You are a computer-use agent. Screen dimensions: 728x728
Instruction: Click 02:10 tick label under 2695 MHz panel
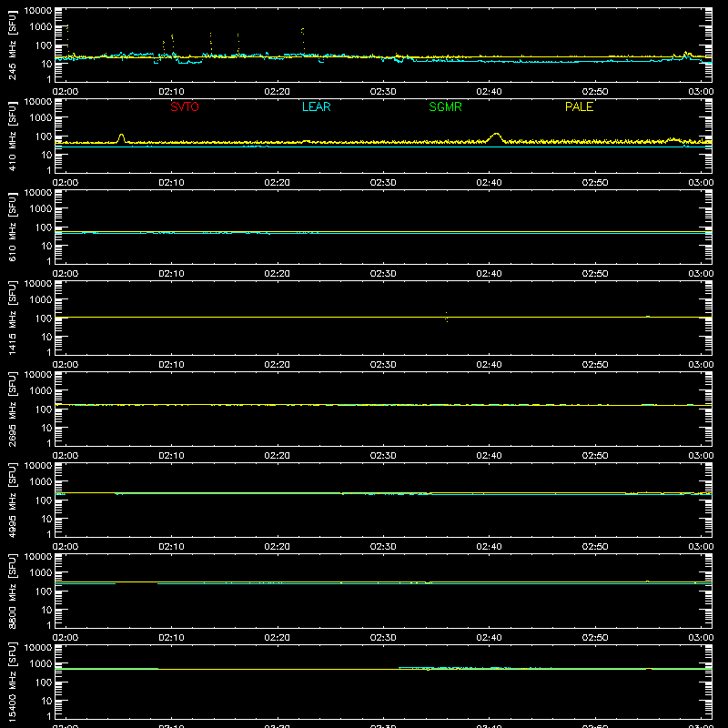171,456
